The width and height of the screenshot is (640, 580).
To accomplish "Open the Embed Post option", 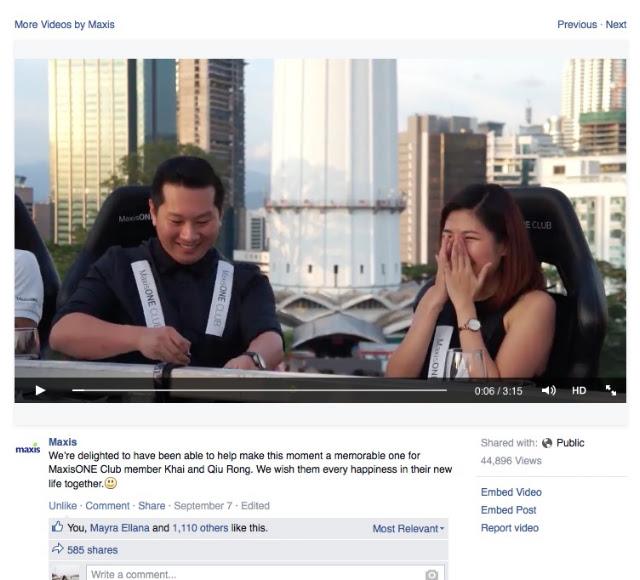I will tap(508, 510).
